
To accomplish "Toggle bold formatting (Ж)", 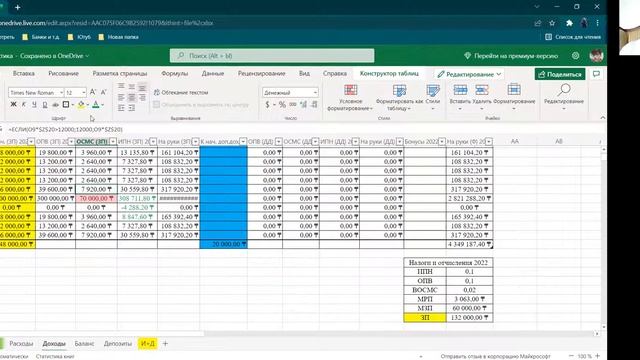I will tap(13, 104).
